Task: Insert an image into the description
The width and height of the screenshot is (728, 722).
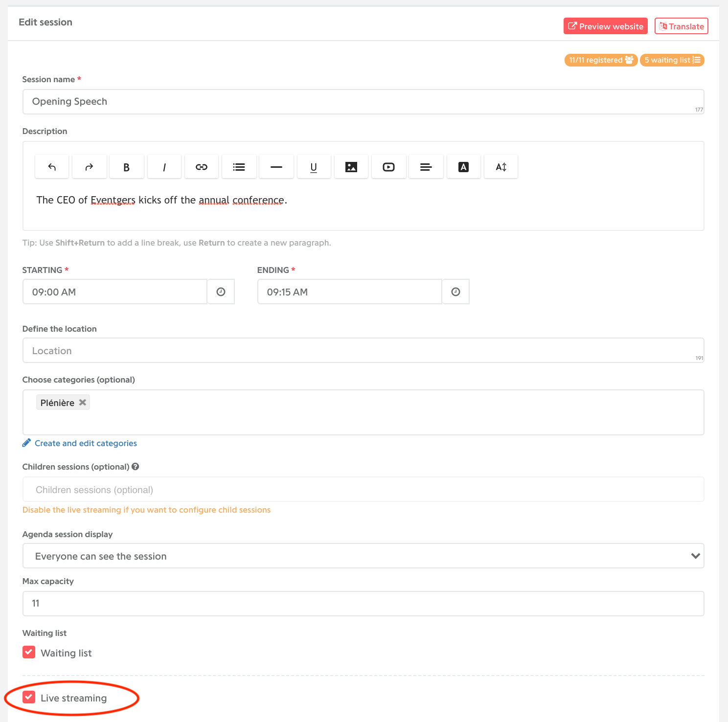Action: [x=351, y=167]
